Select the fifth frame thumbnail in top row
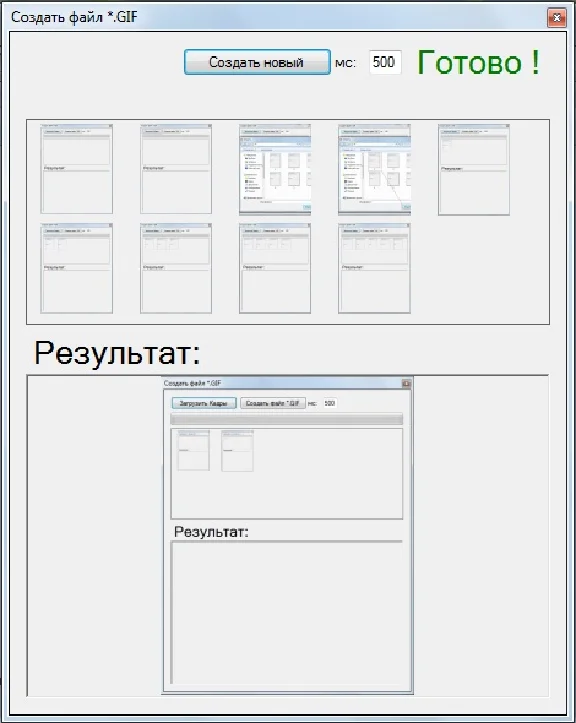Screen dimensions: 576x723 pyautogui.click(x=474, y=169)
